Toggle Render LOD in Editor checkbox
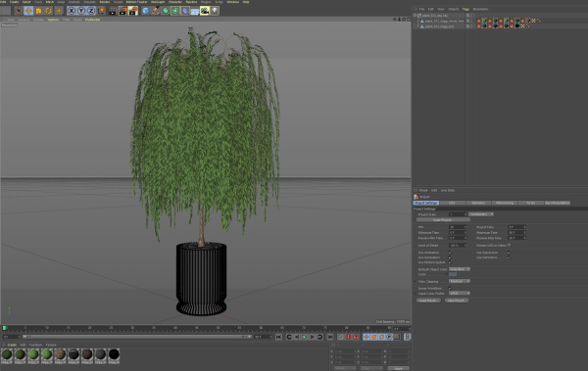Screen dimensions: 588x371 pyautogui.click(x=509, y=245)
